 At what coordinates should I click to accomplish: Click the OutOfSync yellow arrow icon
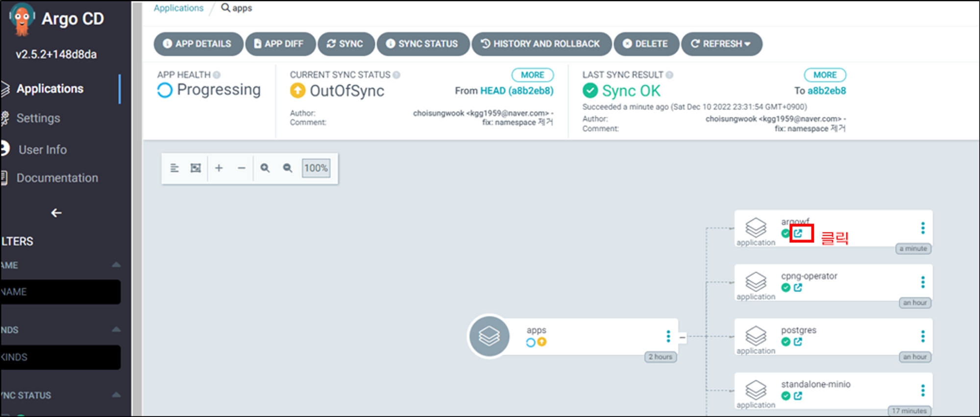[x=297, y=91]
